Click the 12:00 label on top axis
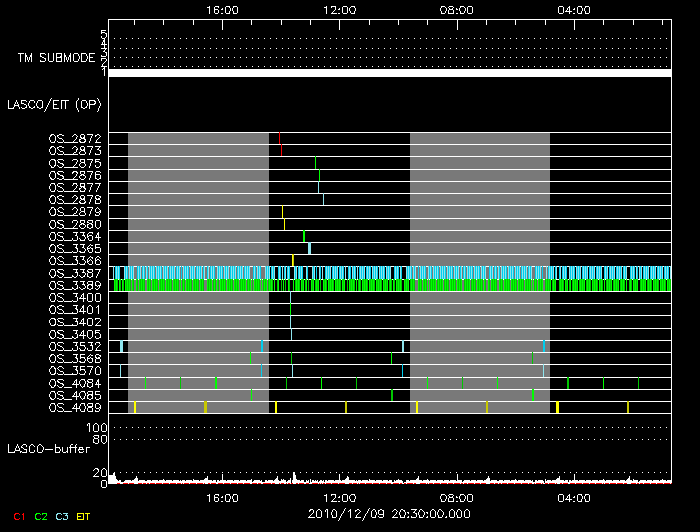The width and height of the screenshot is (700, 532). tap(340, 10)
